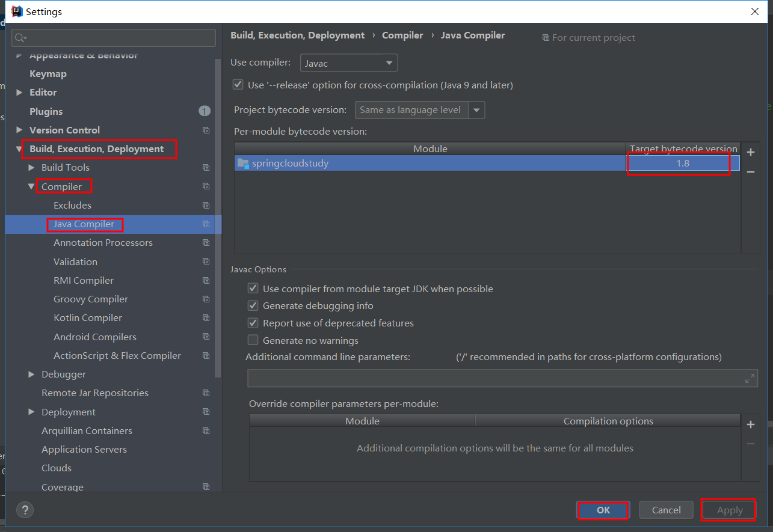The width and height of the screenshot is (773, 532).
Task: Toggle Use compiler from module target JDK
Action: coord(253,289)
